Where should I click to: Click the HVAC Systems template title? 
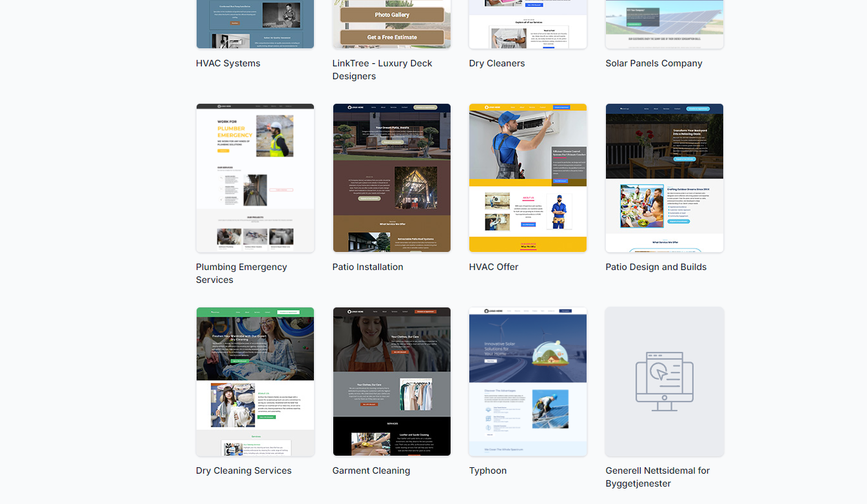point(228,63)
